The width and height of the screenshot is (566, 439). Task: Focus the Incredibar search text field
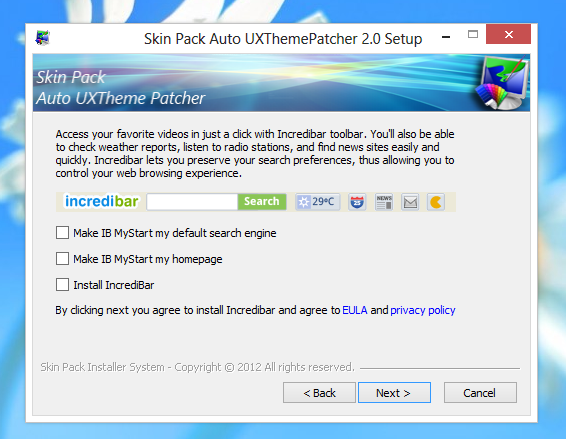tap(192, 201)
